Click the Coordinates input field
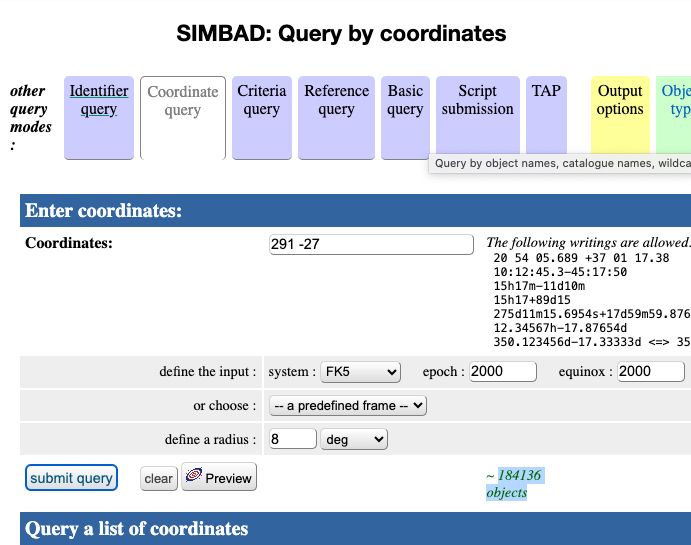The width and height of the screenshot is (691, 545). (371, 244)
